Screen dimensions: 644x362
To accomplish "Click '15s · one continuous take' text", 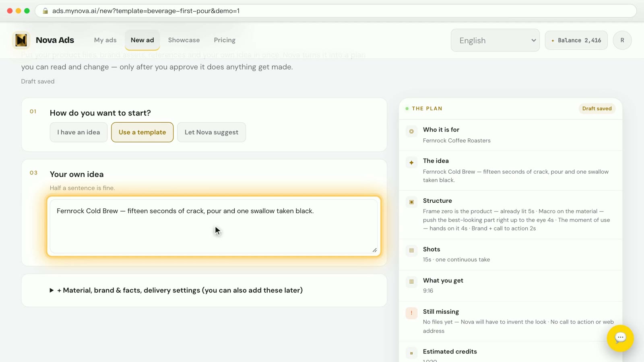I will pos(456,259).
